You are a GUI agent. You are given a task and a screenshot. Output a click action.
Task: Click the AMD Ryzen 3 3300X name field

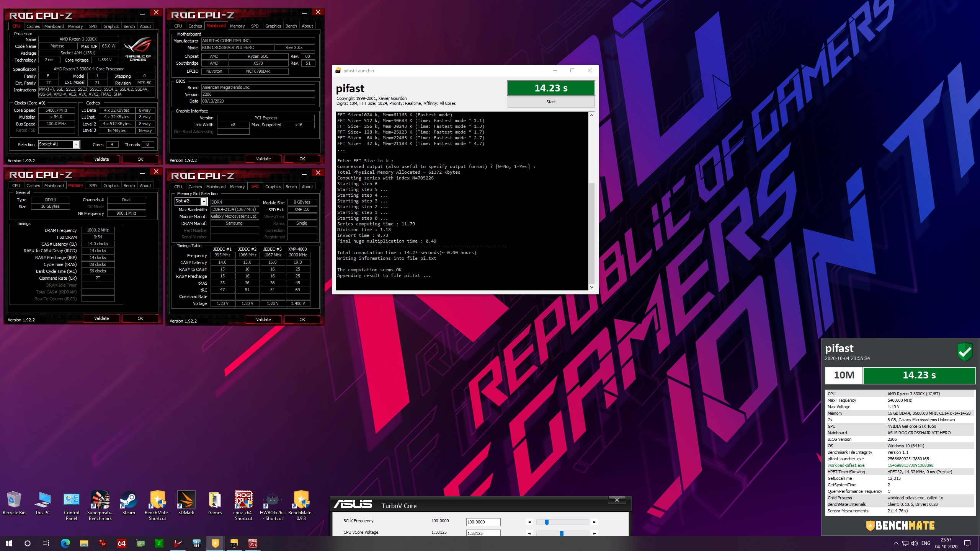78,39
